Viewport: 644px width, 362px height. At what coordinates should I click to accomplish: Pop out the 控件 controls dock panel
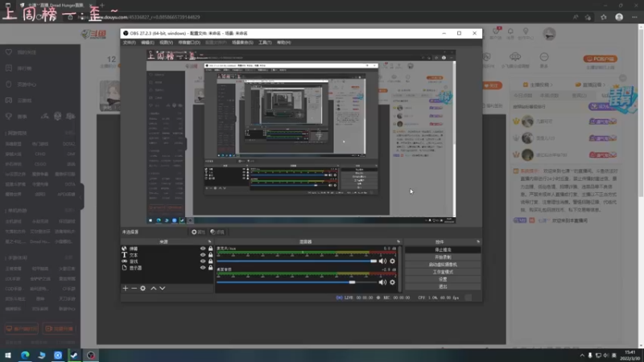(x=478, y=242)
